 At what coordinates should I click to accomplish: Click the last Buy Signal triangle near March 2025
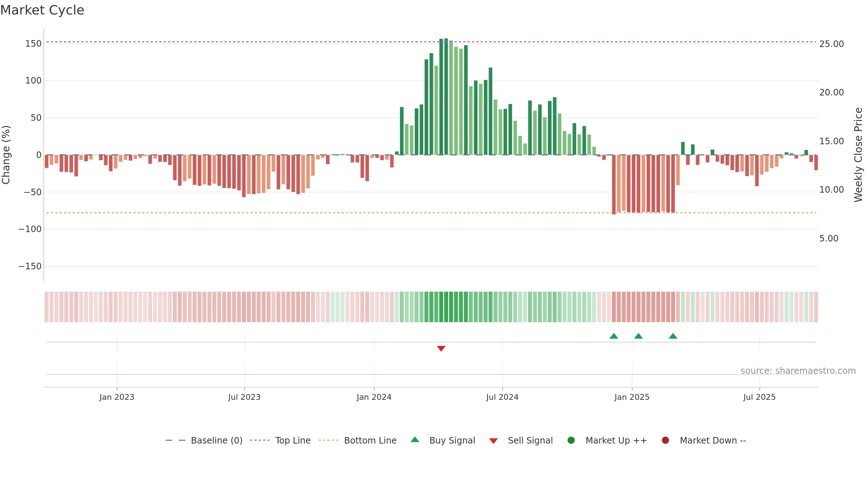click(x=673, y=336)
